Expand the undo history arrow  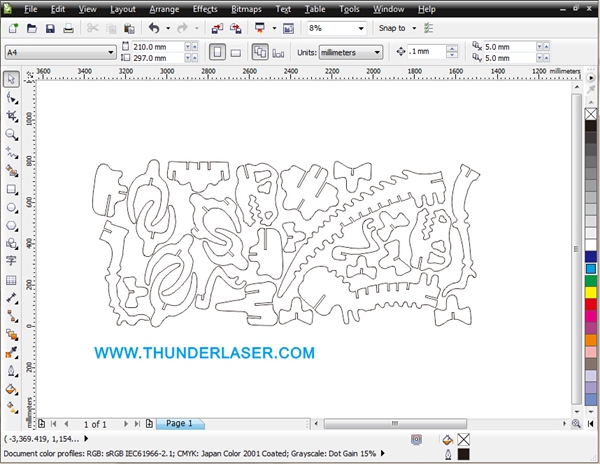(168, 28)
